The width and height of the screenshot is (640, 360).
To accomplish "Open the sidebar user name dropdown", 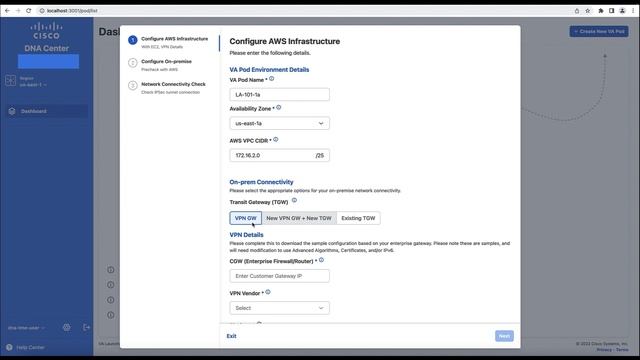I will (x=27, y=328).
